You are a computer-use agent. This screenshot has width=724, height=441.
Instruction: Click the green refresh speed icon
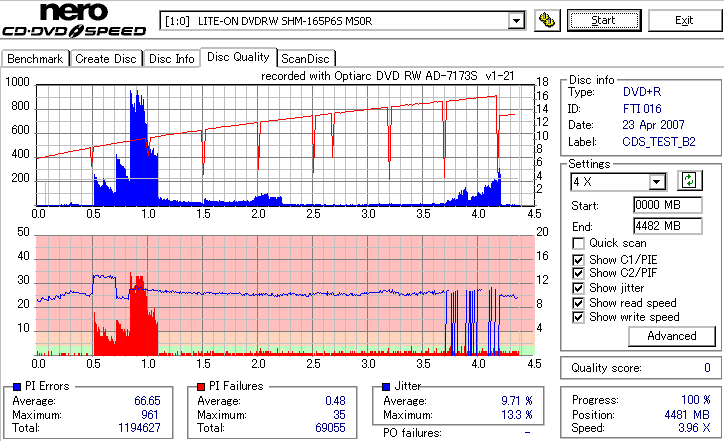689,180
